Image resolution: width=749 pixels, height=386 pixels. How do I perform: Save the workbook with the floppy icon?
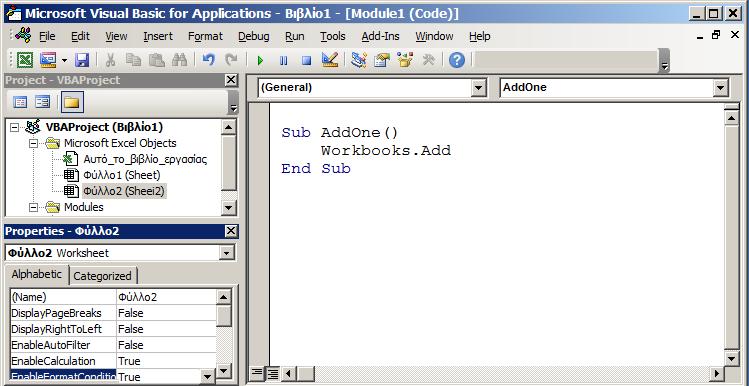click(82, 60)
